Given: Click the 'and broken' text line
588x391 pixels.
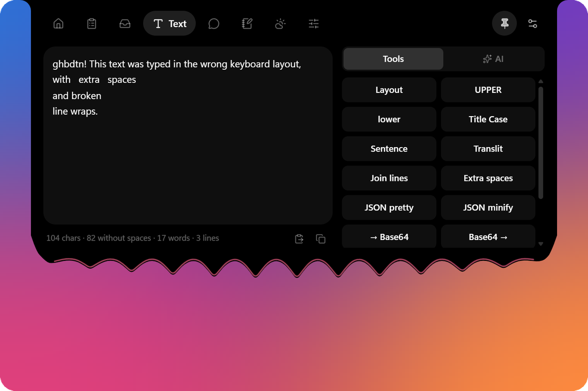Looking at the screenshot, I should [77, 96].
